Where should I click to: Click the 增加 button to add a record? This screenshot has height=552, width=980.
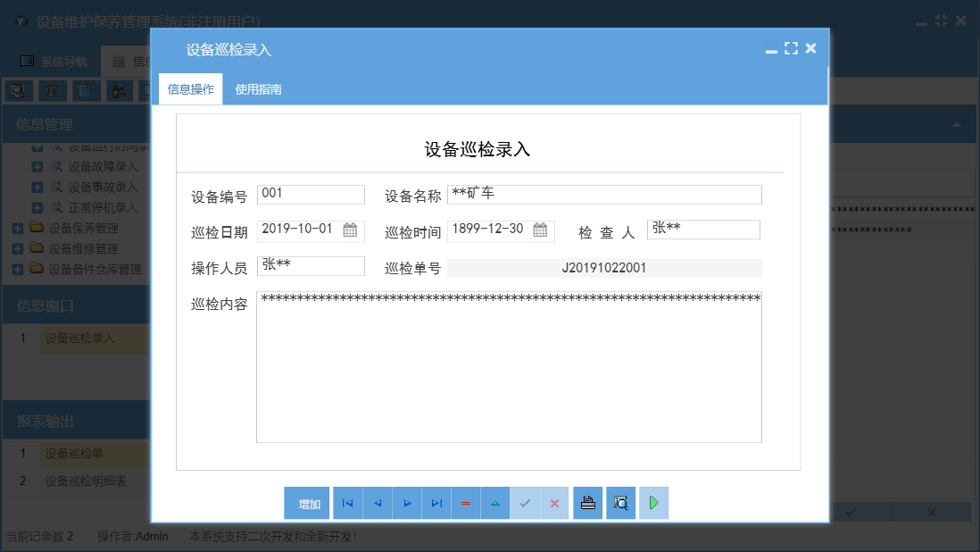coord(306,503)
